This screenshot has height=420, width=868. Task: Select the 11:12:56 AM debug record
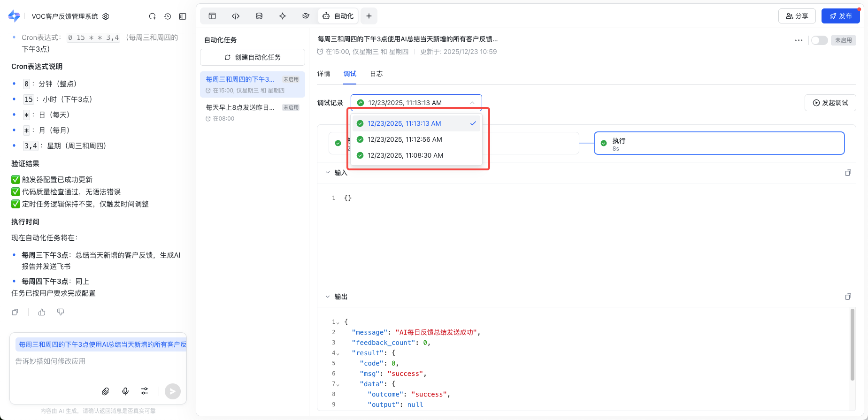tap(404, 139)
